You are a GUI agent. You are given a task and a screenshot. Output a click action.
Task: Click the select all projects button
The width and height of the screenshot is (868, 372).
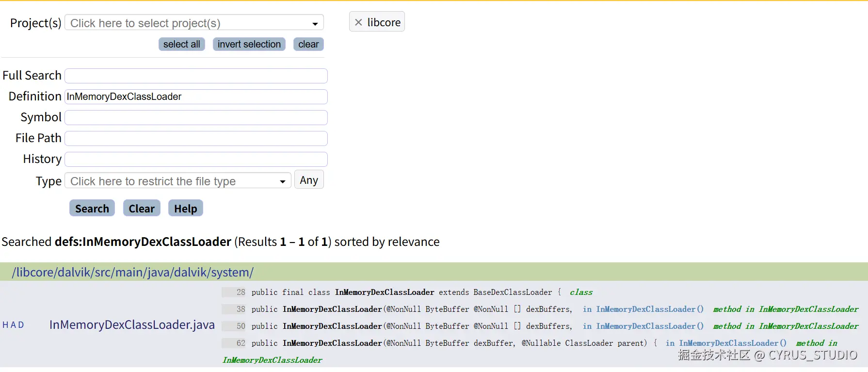coord(182,44)
